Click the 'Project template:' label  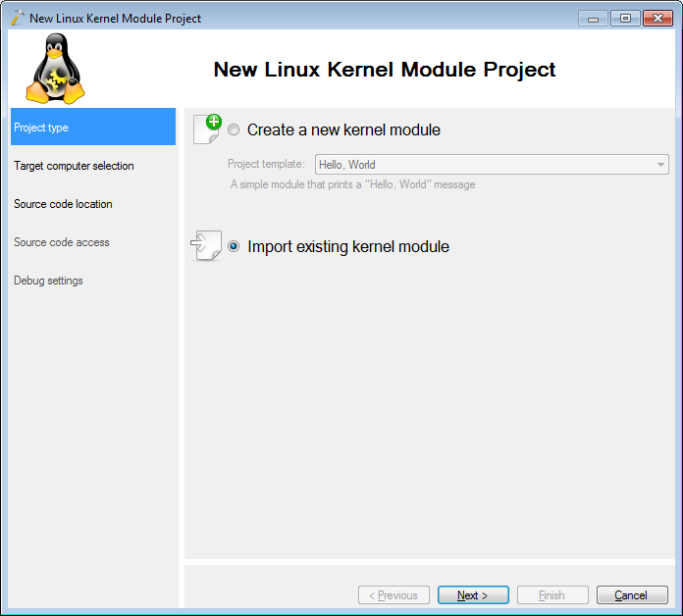(x=266, y=164)
